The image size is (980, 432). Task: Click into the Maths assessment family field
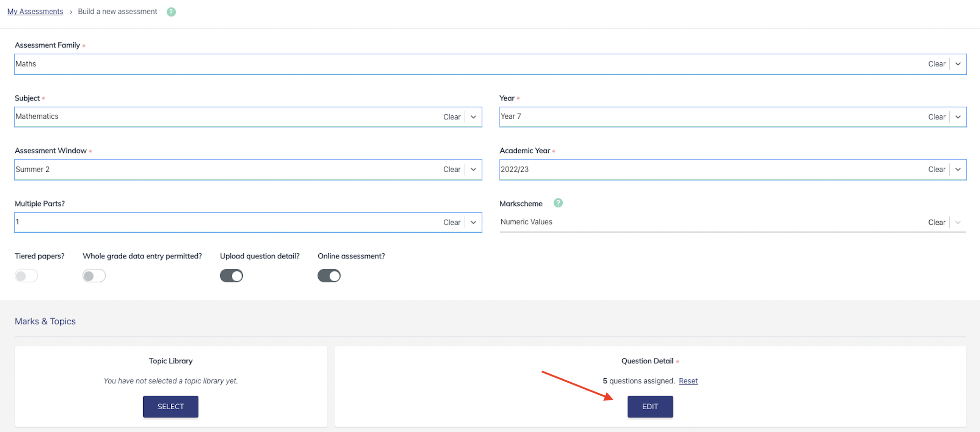pyautogui.click(x=490, y=64)
